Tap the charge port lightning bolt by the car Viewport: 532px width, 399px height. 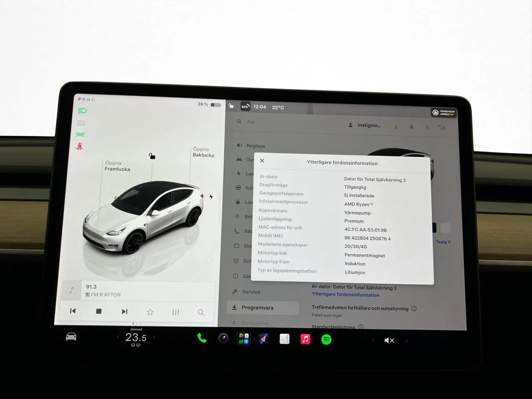tap(211, 197)
